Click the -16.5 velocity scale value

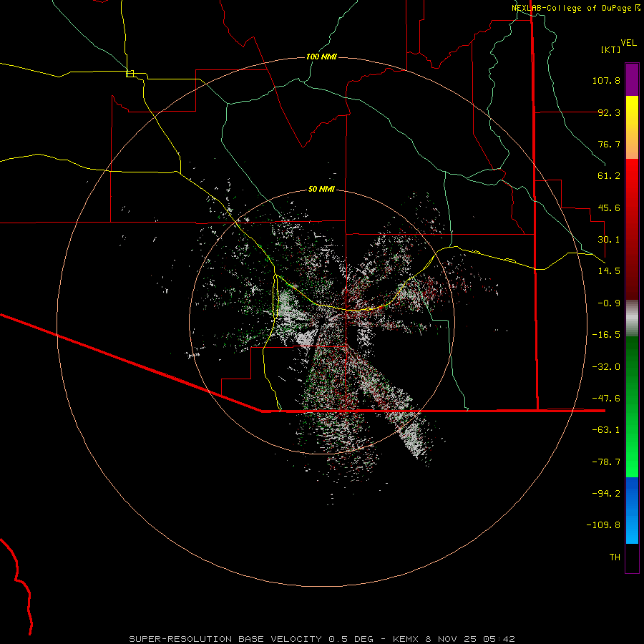606,335
